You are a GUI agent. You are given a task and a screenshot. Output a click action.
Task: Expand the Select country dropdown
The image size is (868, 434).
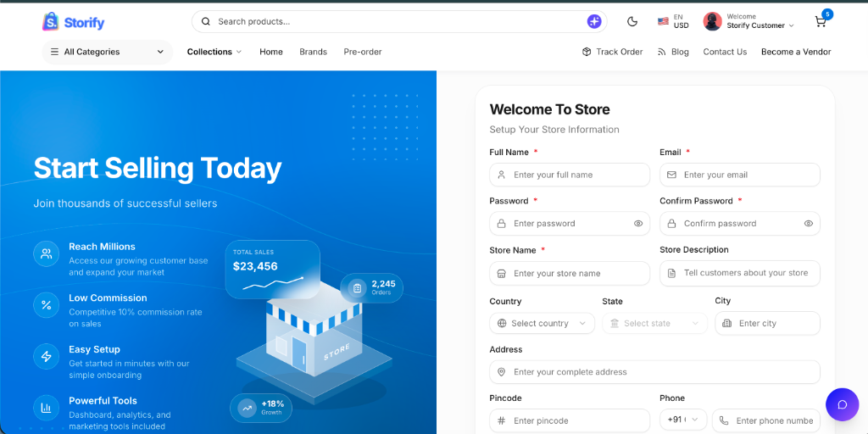coord(542,323)
